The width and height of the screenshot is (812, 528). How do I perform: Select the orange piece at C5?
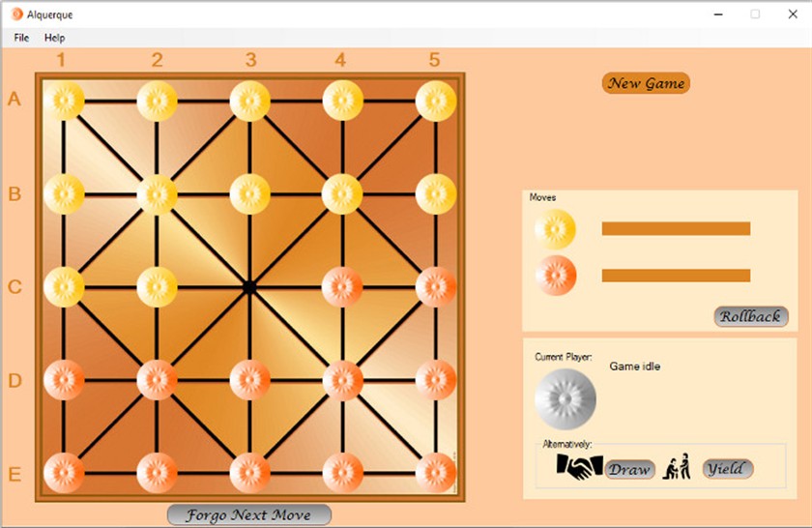coord(436,286)
